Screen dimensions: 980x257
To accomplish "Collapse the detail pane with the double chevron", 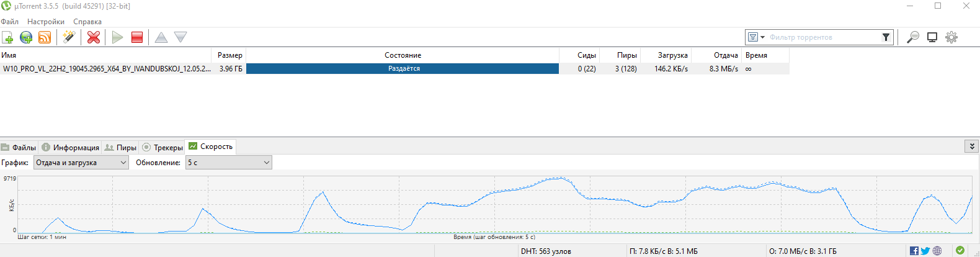I will tap(971, 147).
